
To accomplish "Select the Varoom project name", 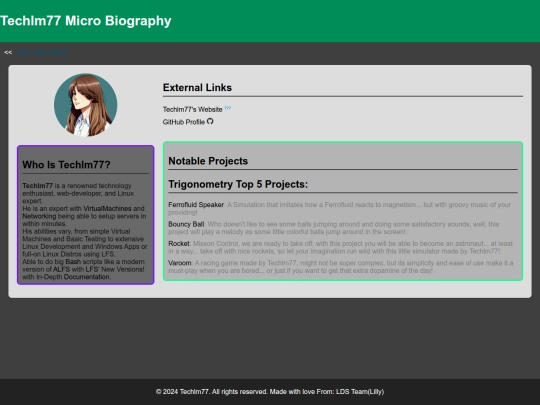I will coord(180,263).
